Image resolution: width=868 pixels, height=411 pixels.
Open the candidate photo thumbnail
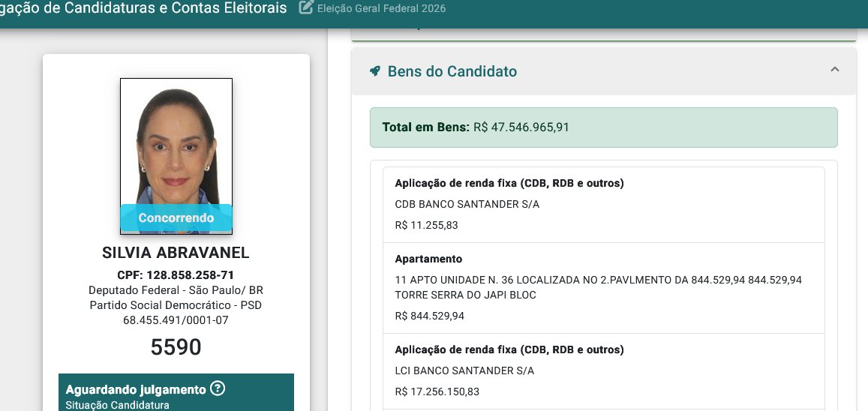[x=176, y=156]
